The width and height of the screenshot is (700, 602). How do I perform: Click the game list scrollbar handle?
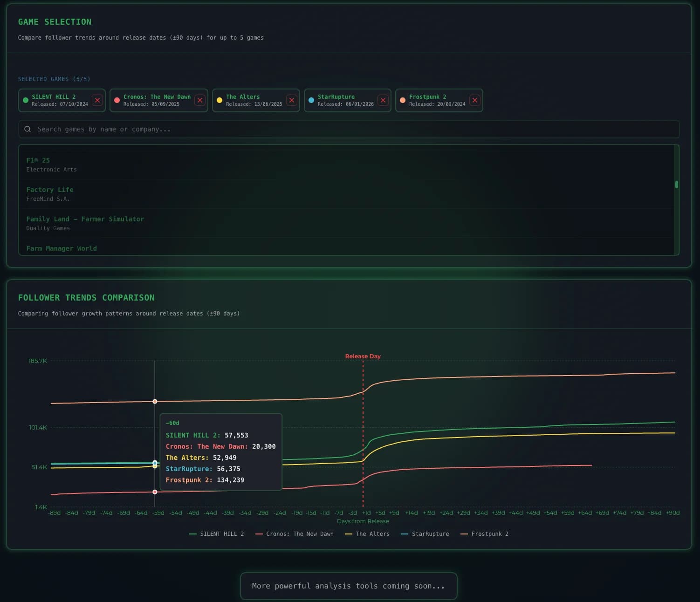677,185
